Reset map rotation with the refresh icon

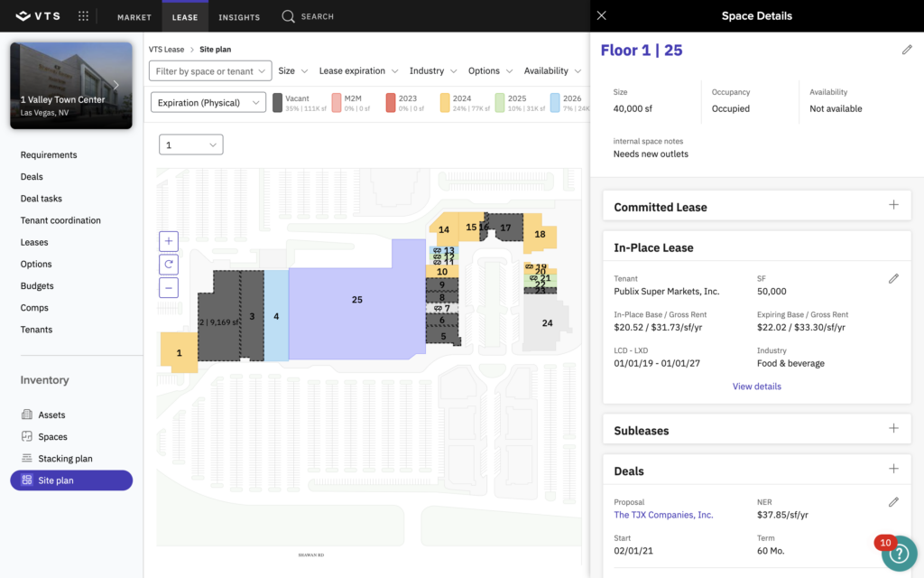pos(169,265)
